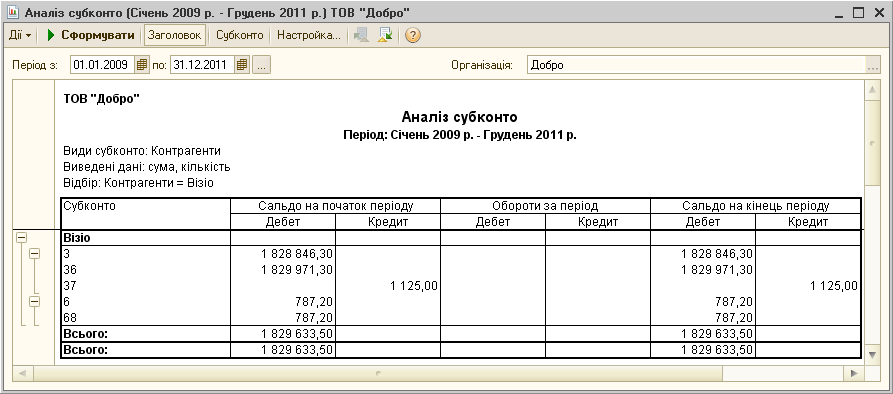Open the Дії dropdown menu
Image resolution: width=893 pixels, height=394 pixels.
(21, 35)
